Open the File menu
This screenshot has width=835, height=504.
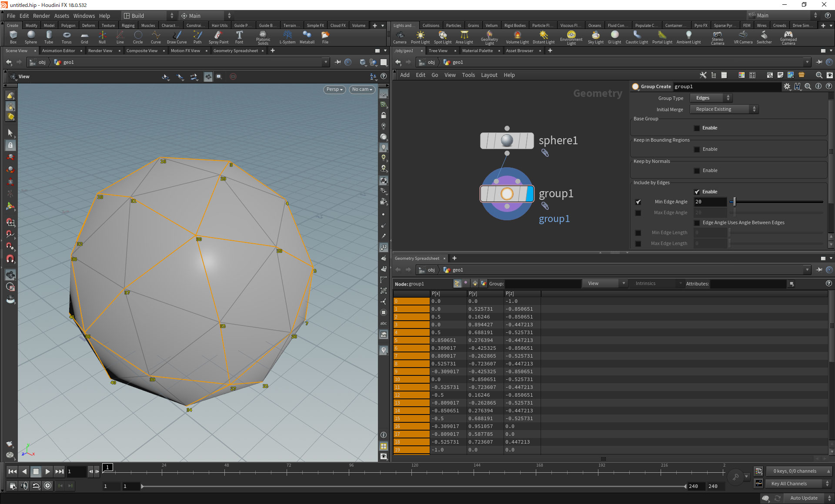point(11,16)
